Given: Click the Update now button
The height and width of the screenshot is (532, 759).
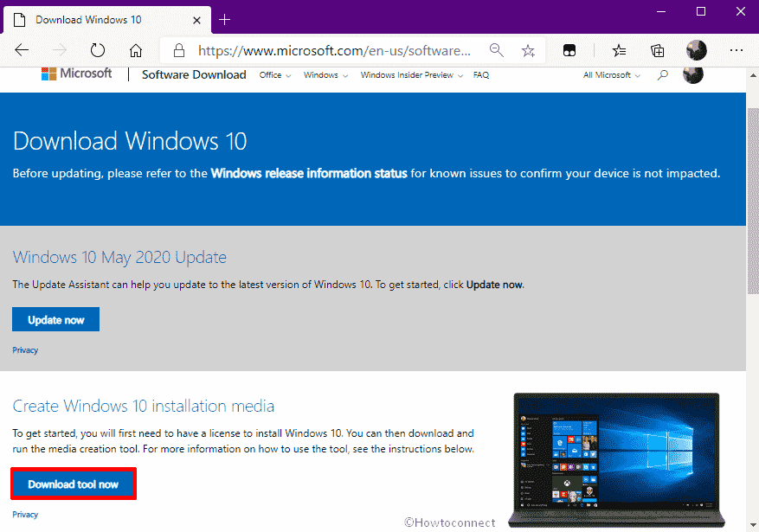Looking at the screenshot, I should [x=55, y=319].
